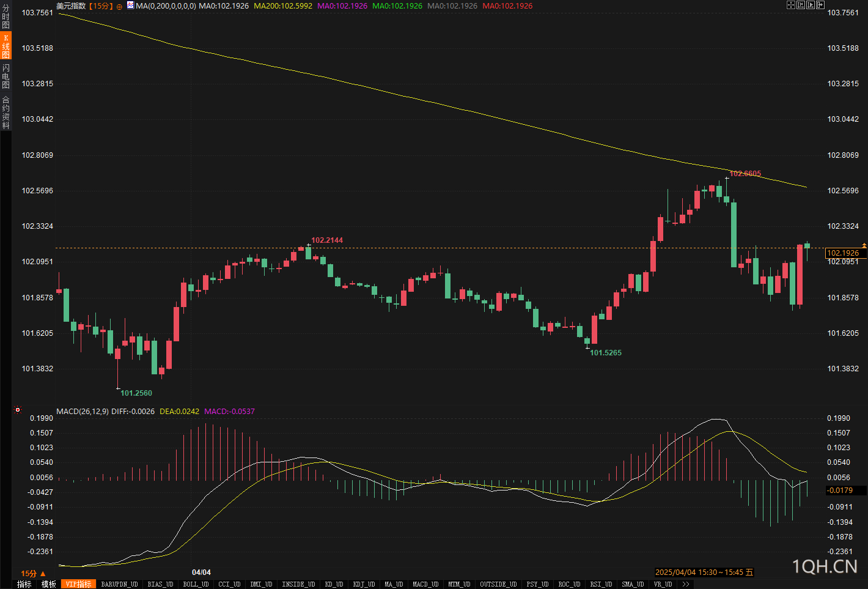This screenshot has height=589, width=868.
Task: Open the 合约资料 side tab
Action: [6, 112]
